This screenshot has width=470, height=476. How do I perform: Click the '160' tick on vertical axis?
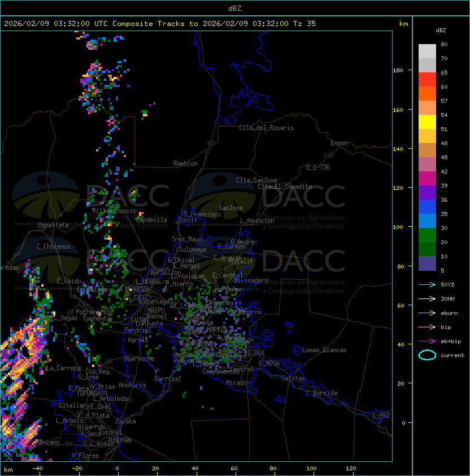pyautogui.click(x=398, y=110)
